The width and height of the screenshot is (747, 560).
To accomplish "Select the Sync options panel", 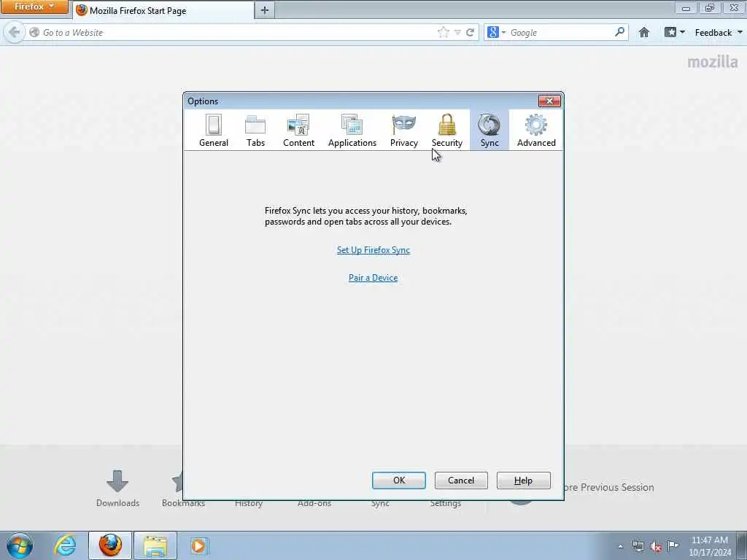I will 489,131.
